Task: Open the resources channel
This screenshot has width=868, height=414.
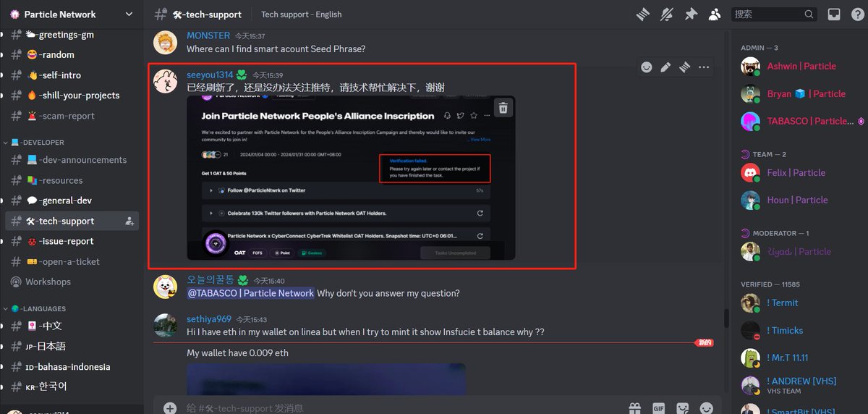Action: (72, 180)
